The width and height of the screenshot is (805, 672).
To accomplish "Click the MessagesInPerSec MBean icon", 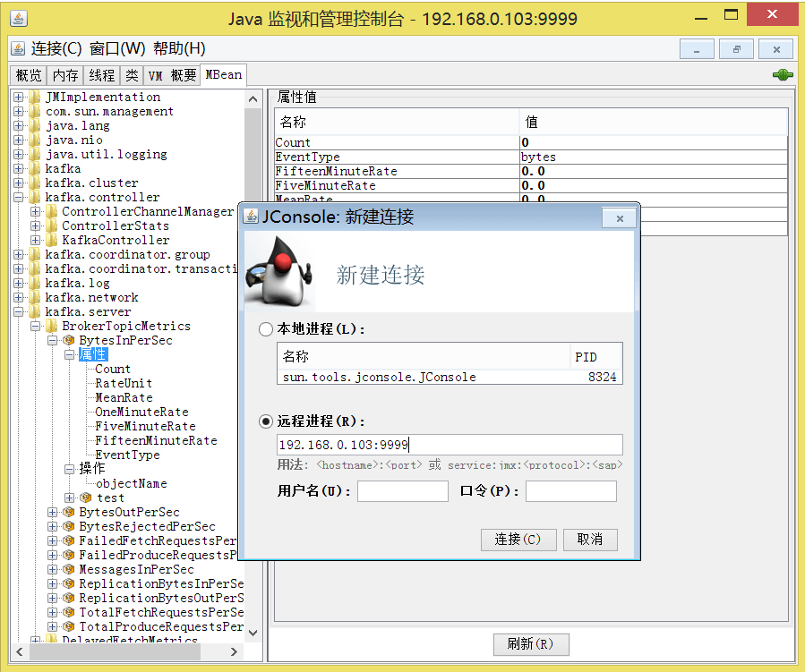I will coord(68,569).
